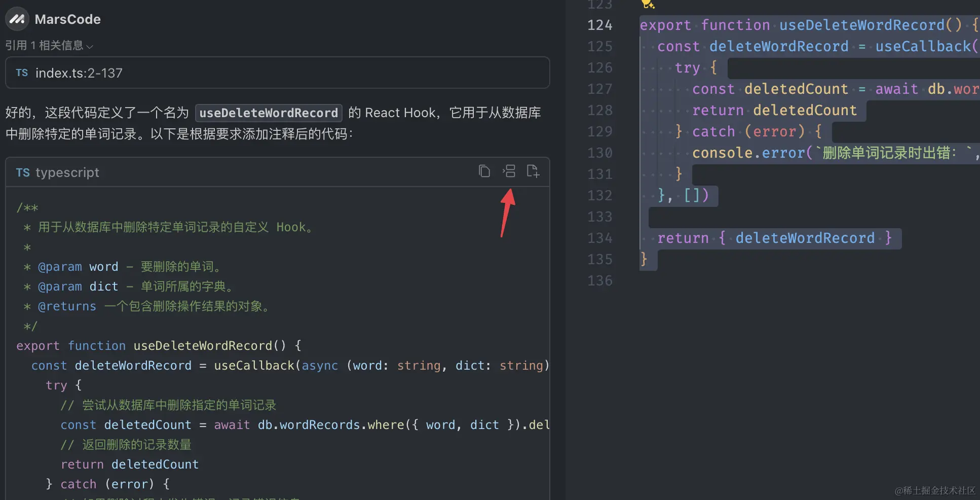
Task: Click line number 129 in gutter
Action: click(x=600, y=131)
